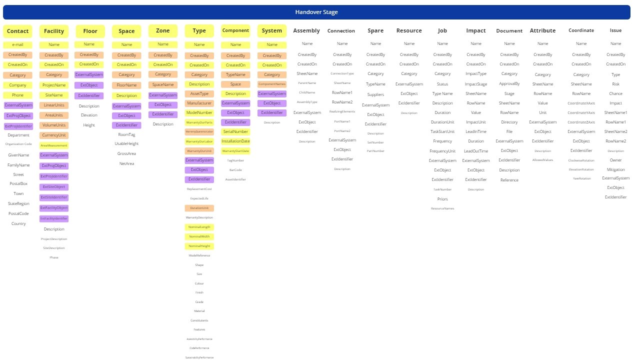Image resolution: width=641 pixels, height=364 pixels.
Task: Select the ExternalSystem pill in Contact column
Action: point(18,105)
